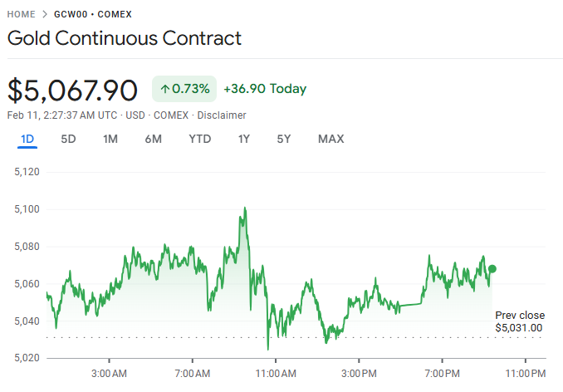
Task: Select the YTD range tab
Action: point(199,139)
